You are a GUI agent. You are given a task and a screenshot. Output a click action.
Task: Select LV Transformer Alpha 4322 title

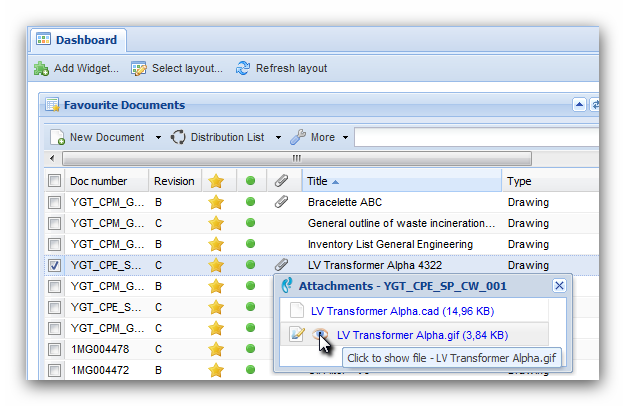375,265
